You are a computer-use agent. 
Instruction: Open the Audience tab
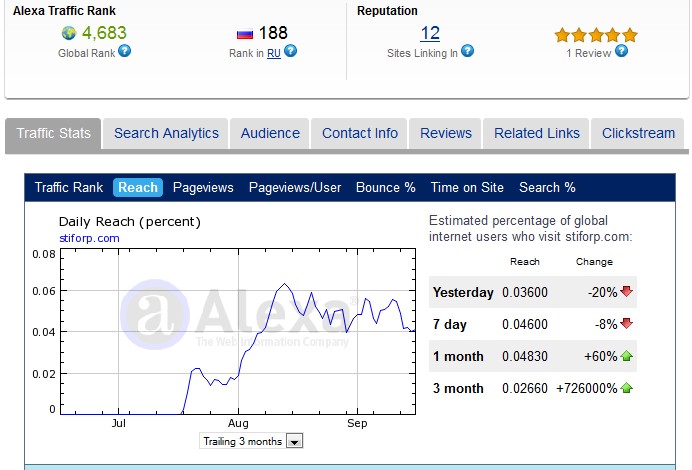[270, 133]
